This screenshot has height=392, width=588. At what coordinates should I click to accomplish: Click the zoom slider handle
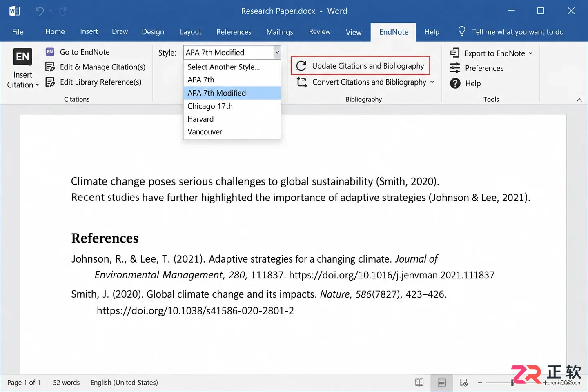(x=512, y=383)
